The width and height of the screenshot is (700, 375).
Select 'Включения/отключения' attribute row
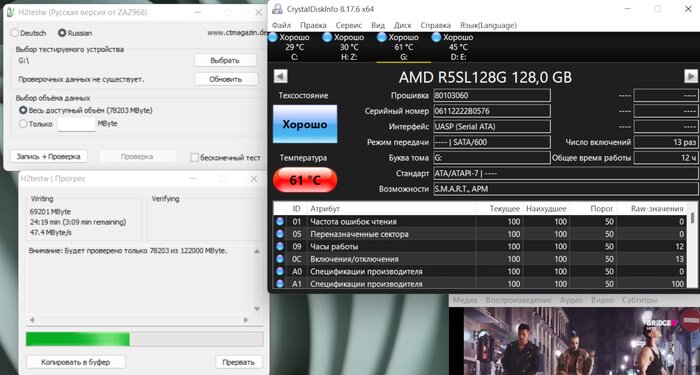click(480, 259)
